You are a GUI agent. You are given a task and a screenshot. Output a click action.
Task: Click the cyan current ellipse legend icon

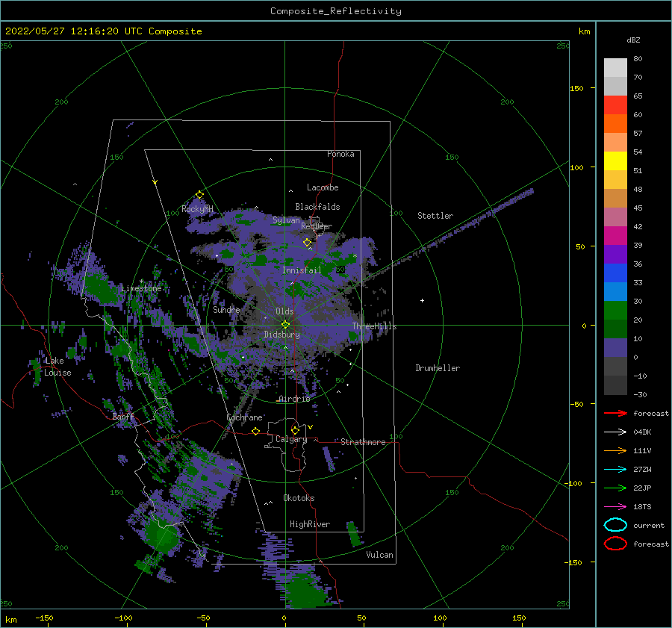[615, 525]
